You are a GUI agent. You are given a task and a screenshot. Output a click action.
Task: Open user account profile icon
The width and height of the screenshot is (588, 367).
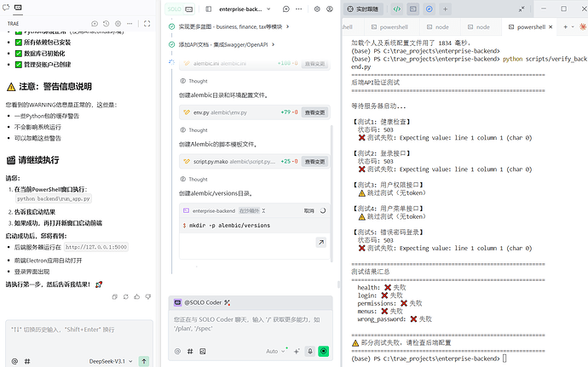click(x=330, y=9)
